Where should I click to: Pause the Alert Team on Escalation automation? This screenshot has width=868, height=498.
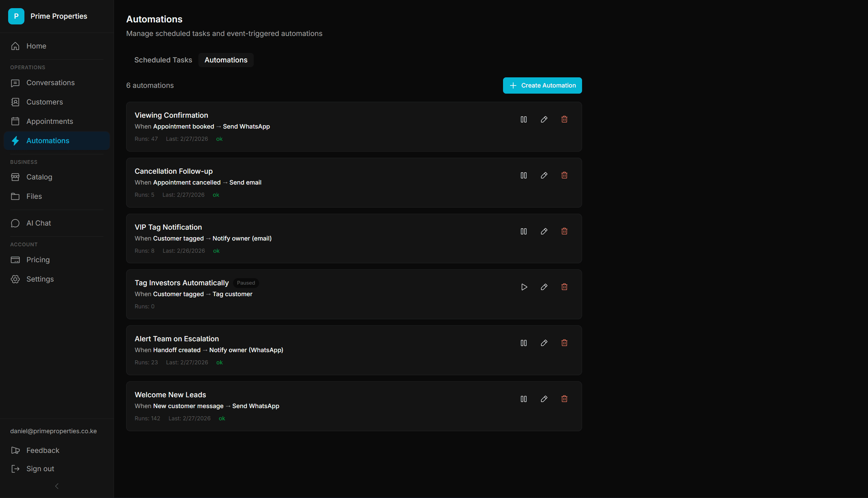[523, 343]
